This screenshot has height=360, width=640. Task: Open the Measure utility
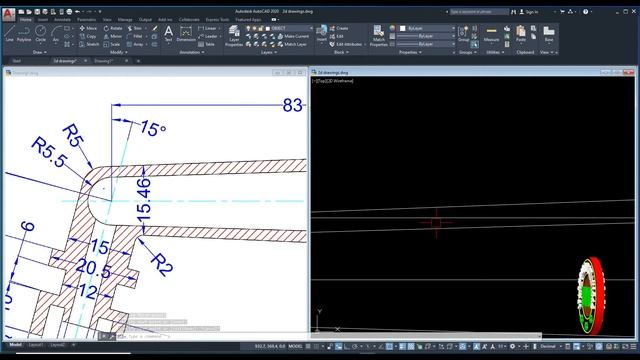coord(491,34)
